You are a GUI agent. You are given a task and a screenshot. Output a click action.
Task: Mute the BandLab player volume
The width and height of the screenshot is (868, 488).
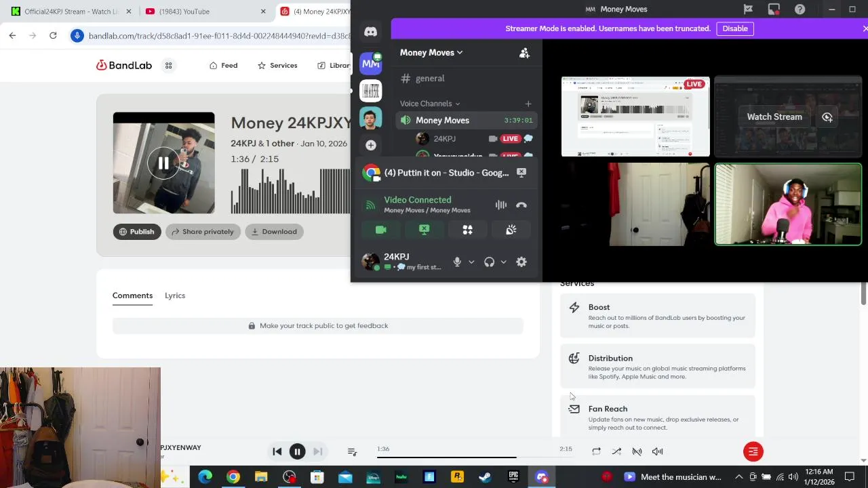657,451
